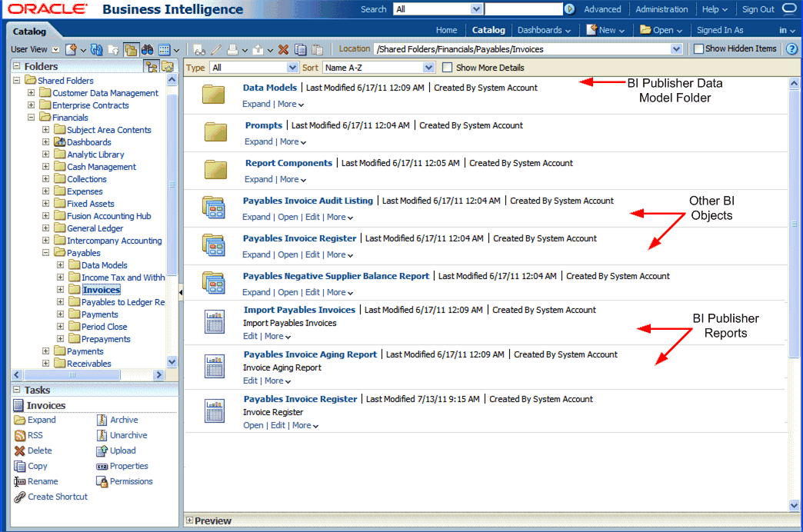Open the Help menu
The width and height of the screenshot is (803, 532).
715,9
